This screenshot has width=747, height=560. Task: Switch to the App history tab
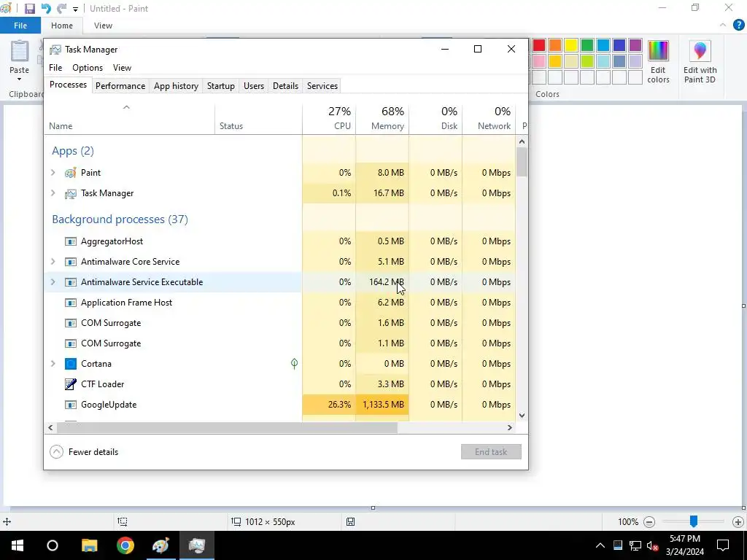pyautogui.click(x=176, y=86)
